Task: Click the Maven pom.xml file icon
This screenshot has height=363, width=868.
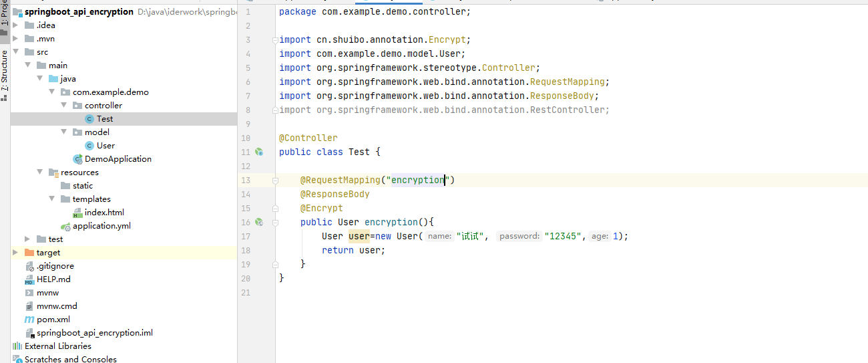Action: coord(29,320)
